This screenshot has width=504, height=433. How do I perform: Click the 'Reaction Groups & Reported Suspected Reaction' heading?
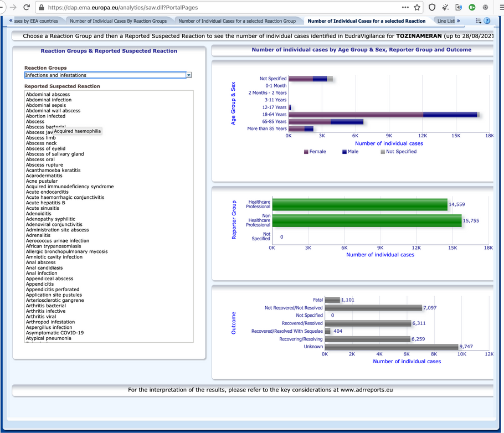[109, 51]
